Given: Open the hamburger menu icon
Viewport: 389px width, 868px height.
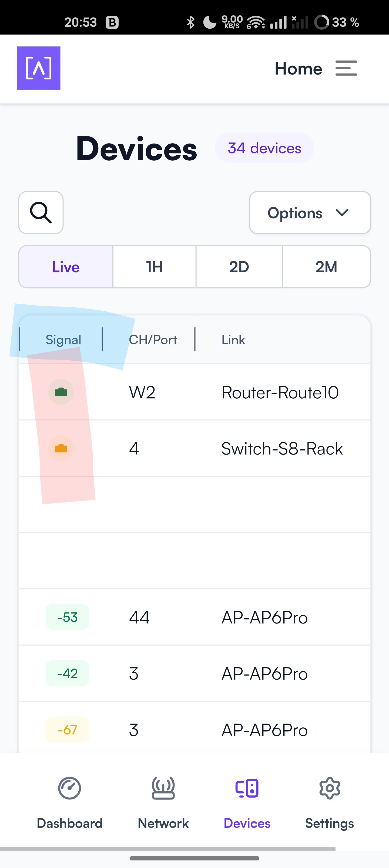Looking at the screenshot, I should [346, 68].
